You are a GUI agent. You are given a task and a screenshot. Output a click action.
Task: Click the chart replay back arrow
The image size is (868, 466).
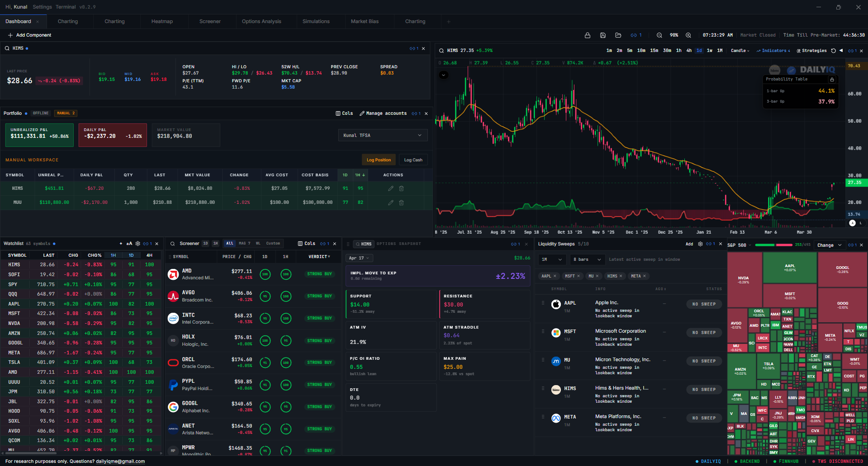coord(841,51)
